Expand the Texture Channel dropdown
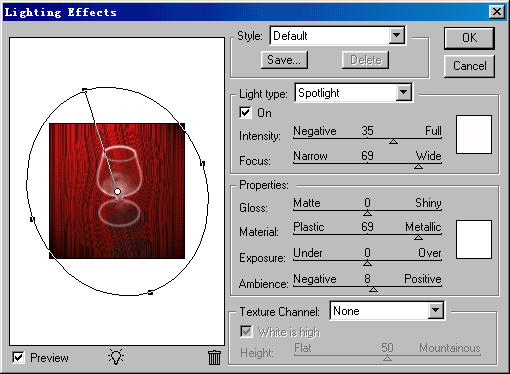The height and width of the screenshot is (374, 510). point(387,311)
